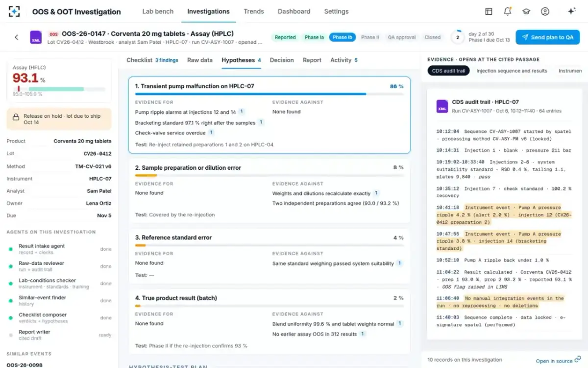
Task: Open the Trends menu item
Action: click(254, 11)
